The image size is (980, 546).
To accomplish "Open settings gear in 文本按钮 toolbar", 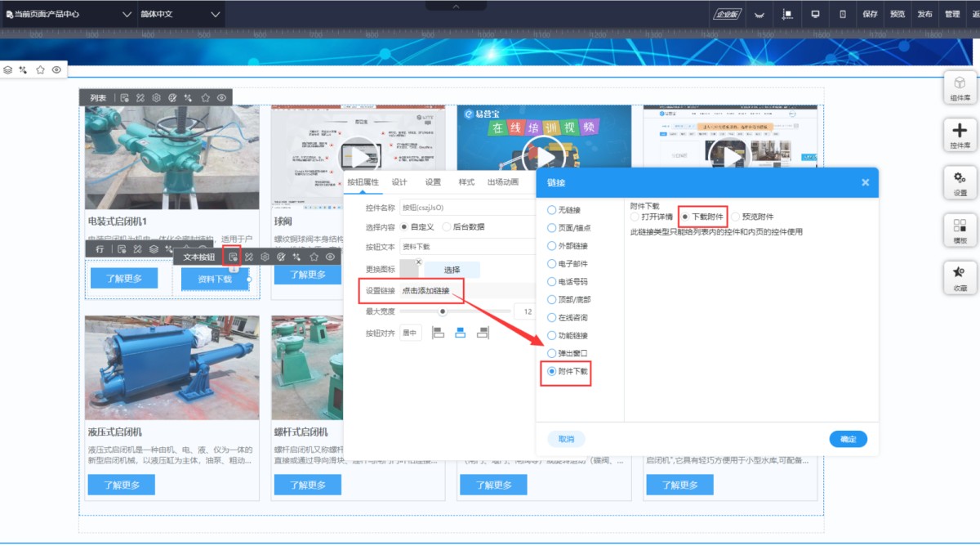I will pyautogui.click(x=265, y=257).
